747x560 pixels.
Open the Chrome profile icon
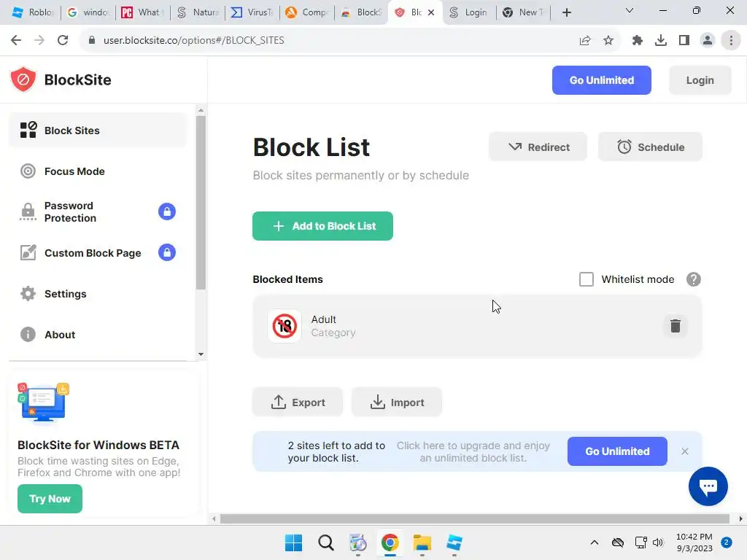point(708,40)
